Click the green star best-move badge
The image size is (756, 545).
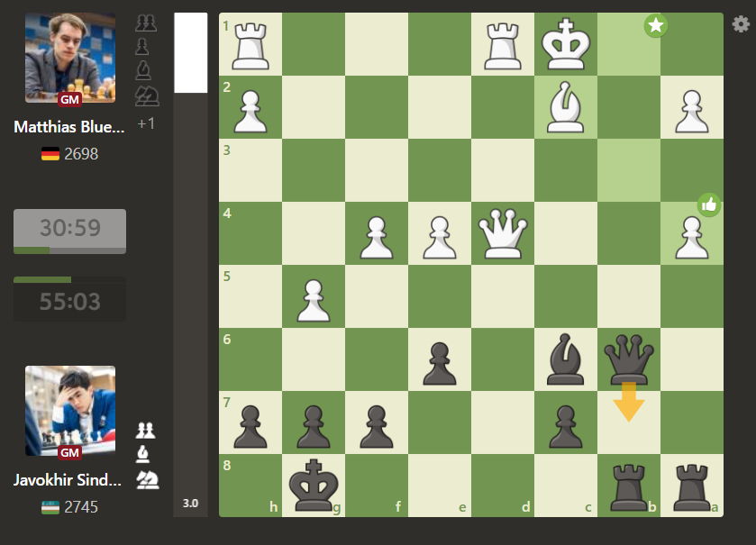point(655,26)
